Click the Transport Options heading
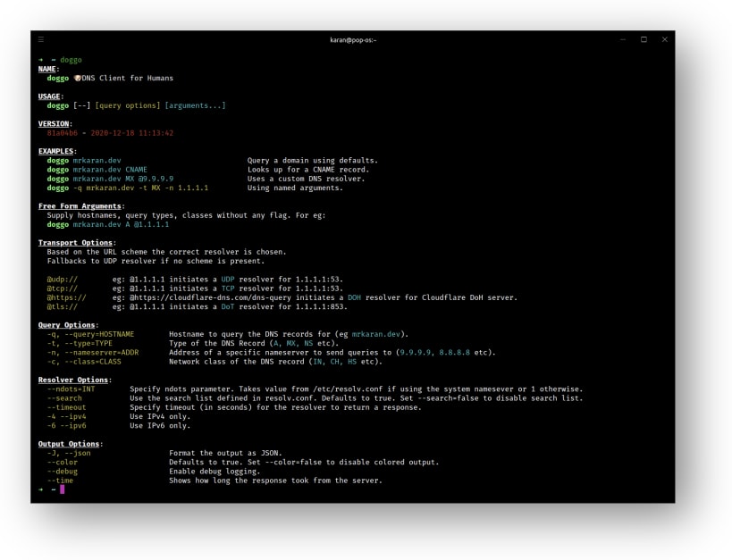The image size is (732, 560). pyautogui.click(x=76, y=243)
